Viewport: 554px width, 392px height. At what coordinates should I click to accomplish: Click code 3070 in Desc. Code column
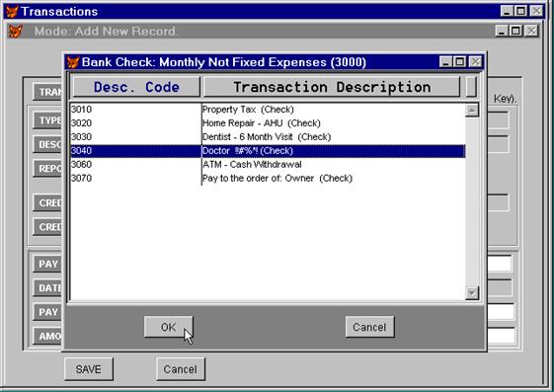[x=81, y=179]
